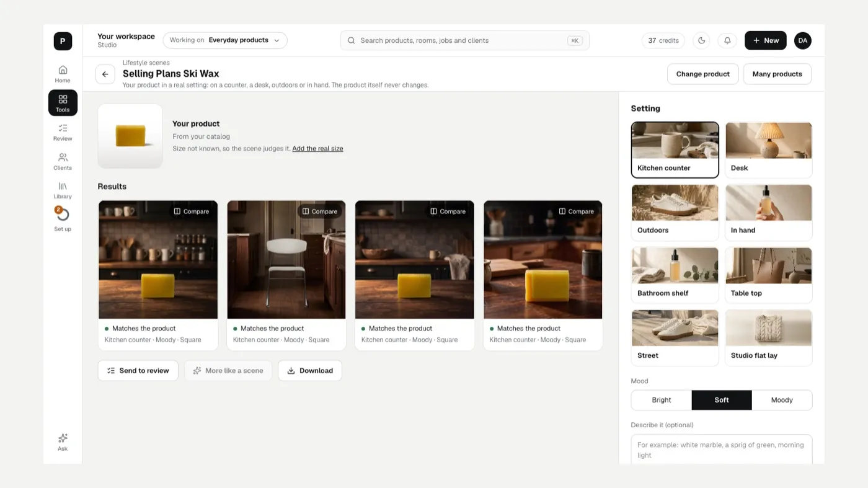Focus the search products, rooms, jobs field
This screenshot has width=868, height=488.
point(465,40)
